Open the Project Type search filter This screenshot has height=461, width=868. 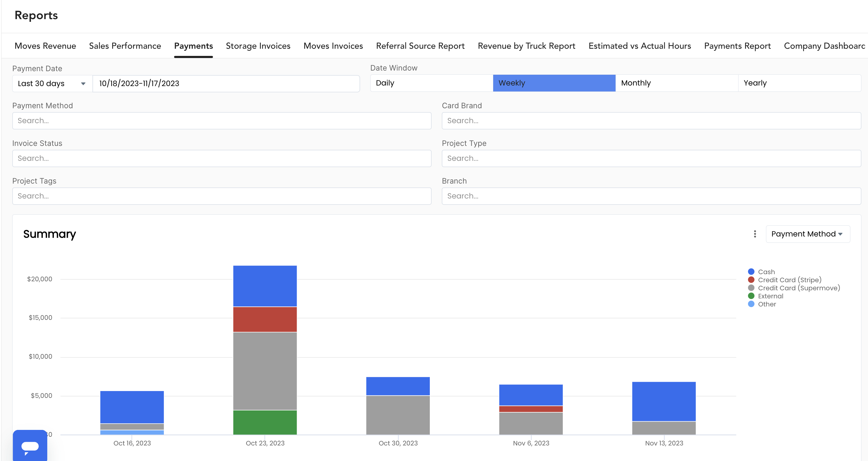coord(651,158)
